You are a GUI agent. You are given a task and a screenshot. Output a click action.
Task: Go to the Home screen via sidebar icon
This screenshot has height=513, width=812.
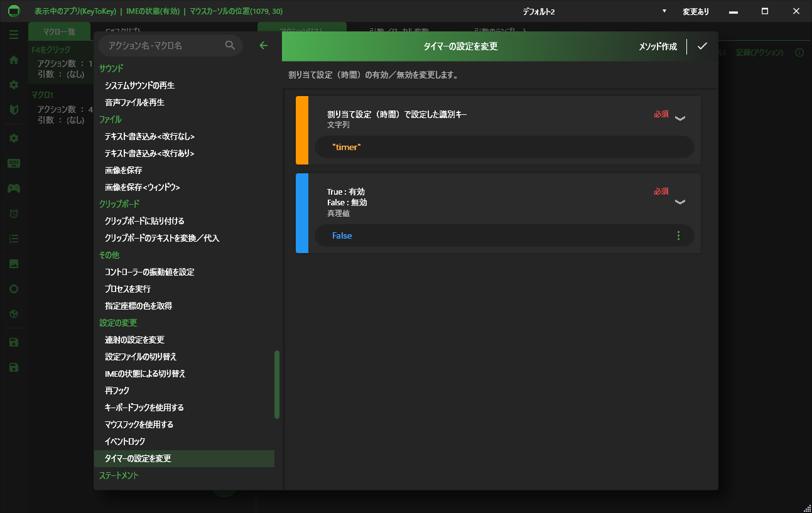tap(14, 60)
